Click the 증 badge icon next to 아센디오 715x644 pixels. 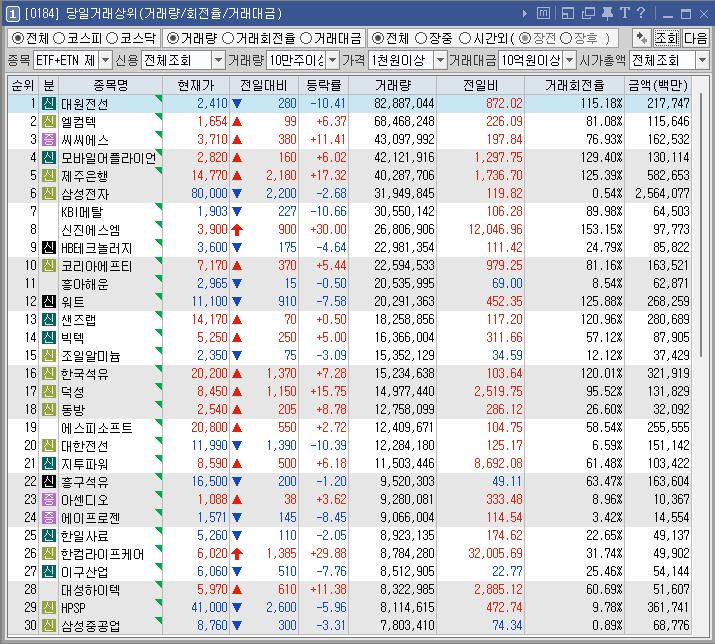pos(49,499)
